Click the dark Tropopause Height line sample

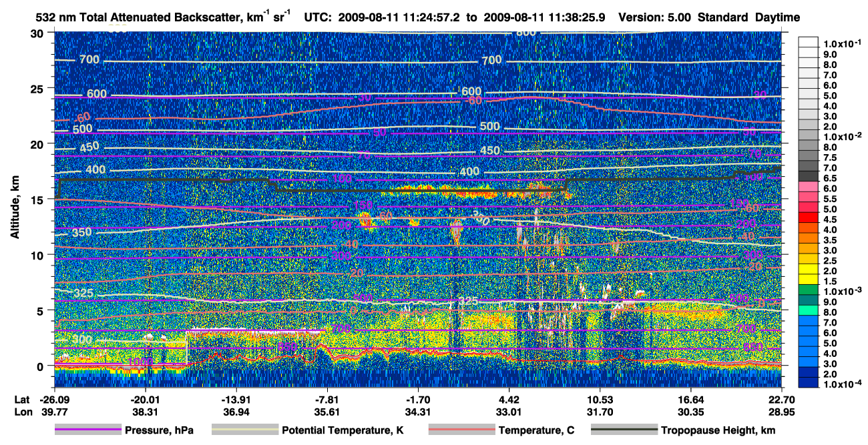[x=624, y=430]
